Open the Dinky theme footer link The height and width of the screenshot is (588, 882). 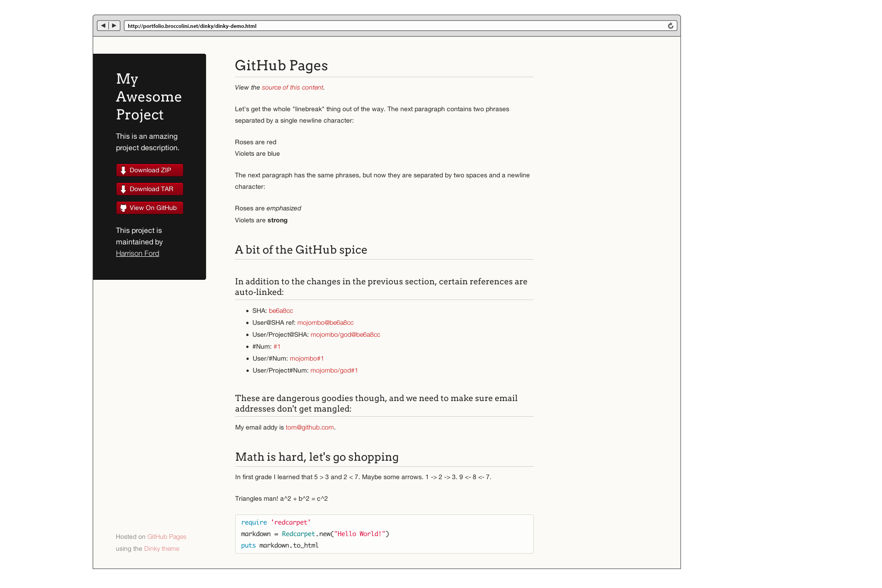tap(162, 548)
